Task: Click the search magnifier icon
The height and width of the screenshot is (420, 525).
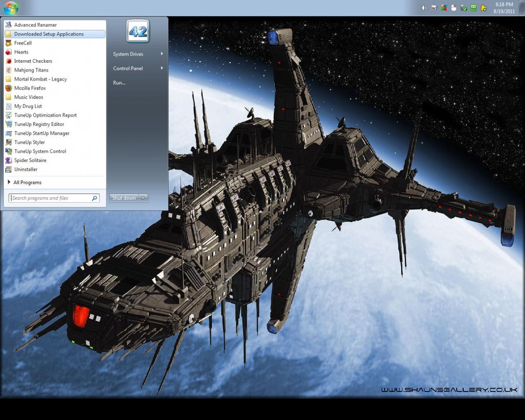Action: 94,198
